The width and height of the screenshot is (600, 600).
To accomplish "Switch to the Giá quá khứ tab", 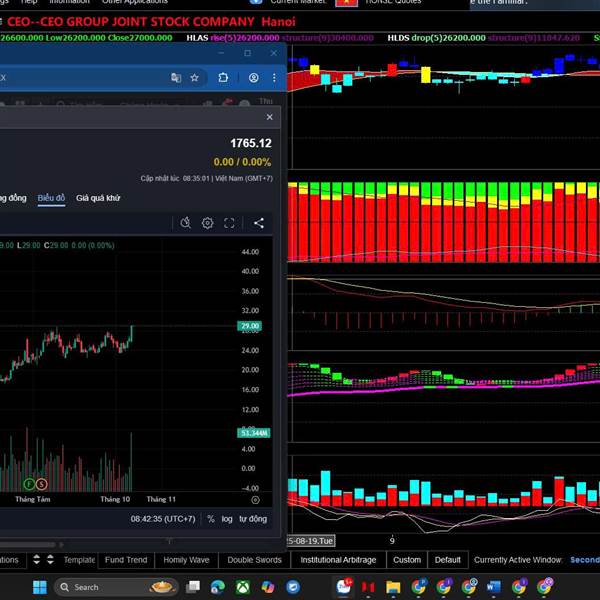I will point(98,198).
